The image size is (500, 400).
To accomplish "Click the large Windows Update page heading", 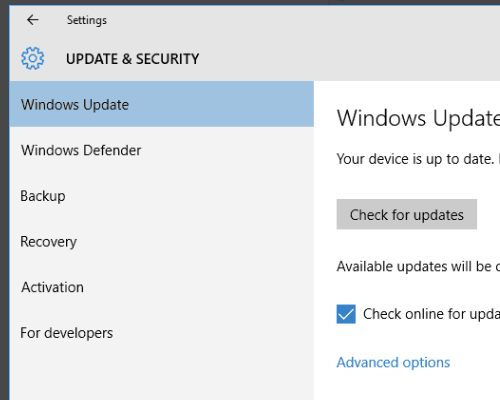I will tap(418, 118).
